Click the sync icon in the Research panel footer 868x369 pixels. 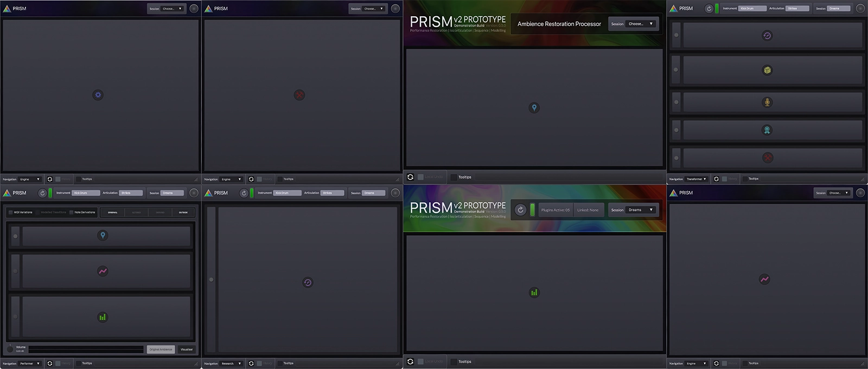(251, 364)
